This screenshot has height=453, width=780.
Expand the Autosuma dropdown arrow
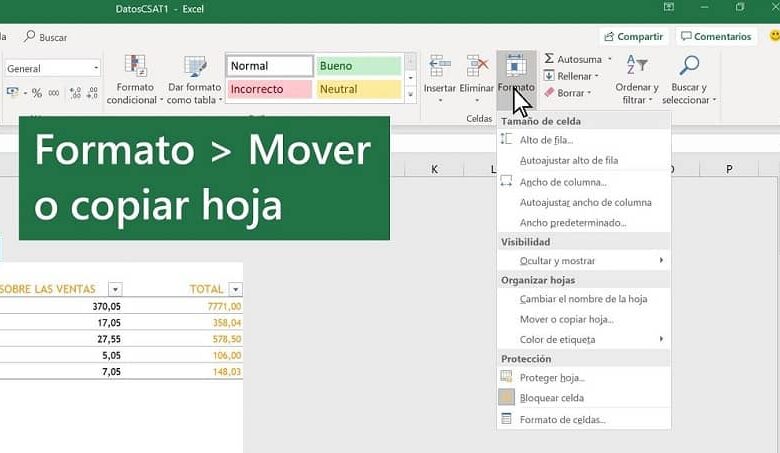point(609,59)
